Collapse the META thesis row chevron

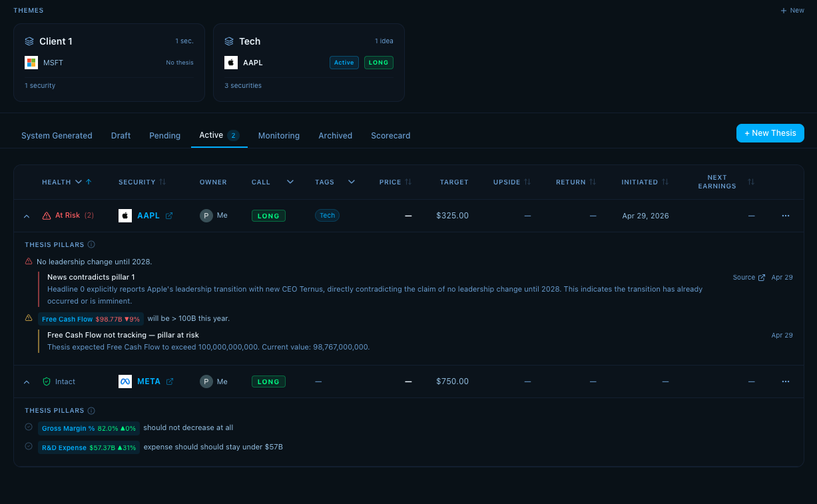pos(27,382)
